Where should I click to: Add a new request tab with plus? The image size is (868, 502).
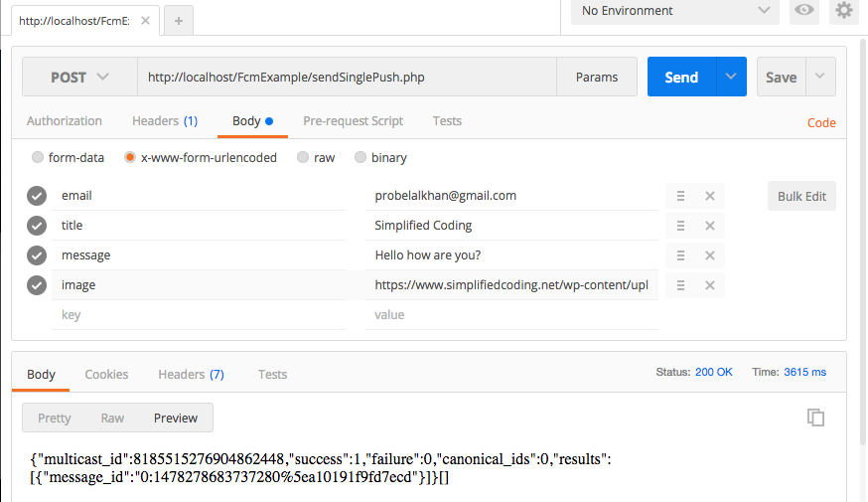(x=178, y=21)
